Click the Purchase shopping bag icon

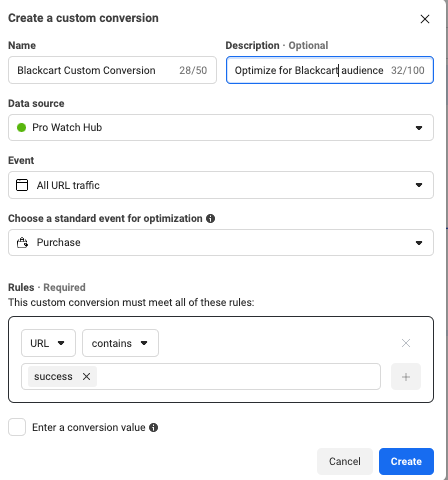coord(22,242)
